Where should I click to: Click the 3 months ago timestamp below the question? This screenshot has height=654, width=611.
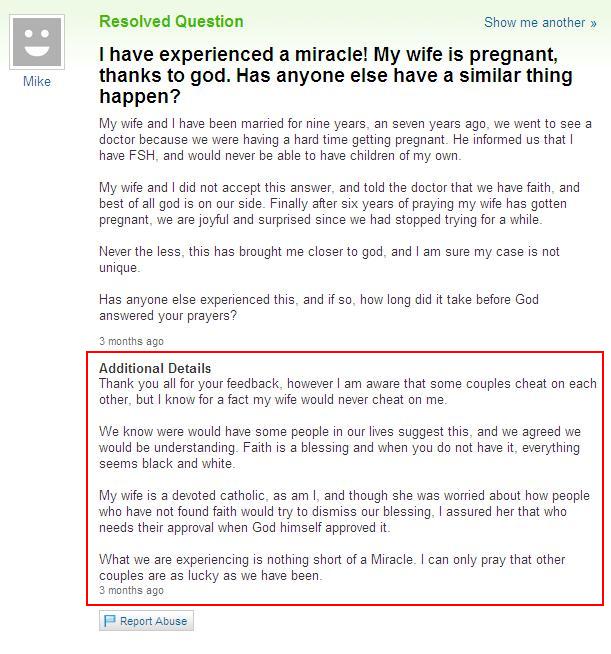[131, 341]
